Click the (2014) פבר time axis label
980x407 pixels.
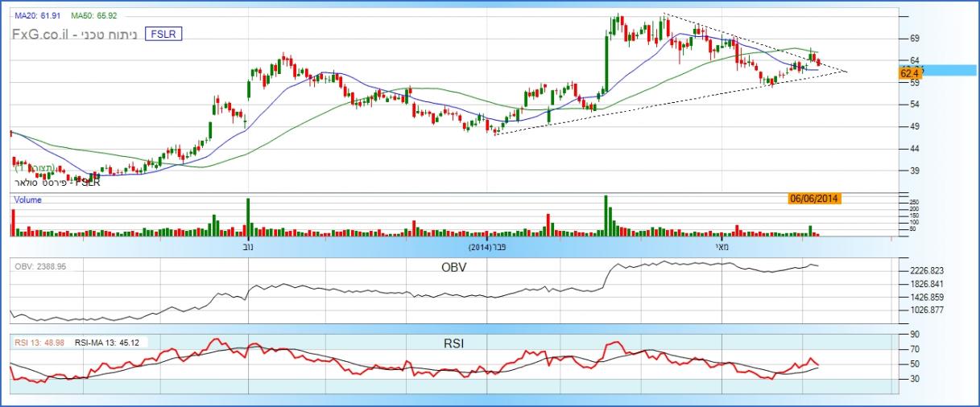(486, 249)
